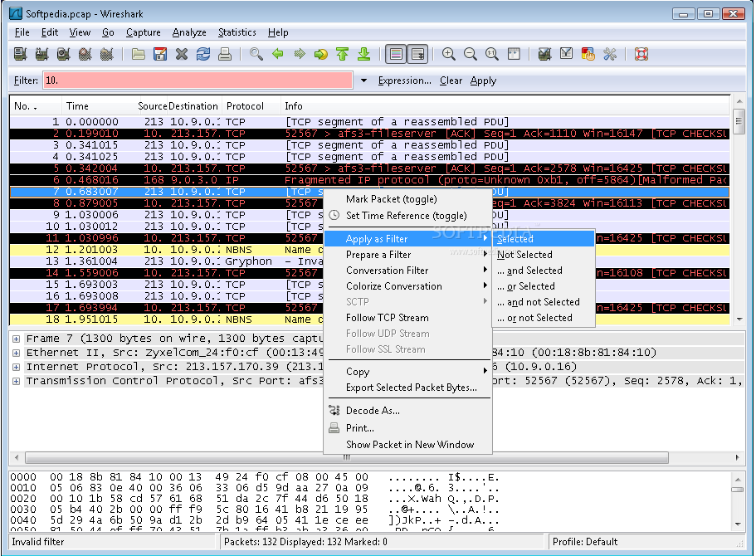This screenshot has width=756, height=556.
Task: Sort by the No. column header
Action: (x=35, y=106)
